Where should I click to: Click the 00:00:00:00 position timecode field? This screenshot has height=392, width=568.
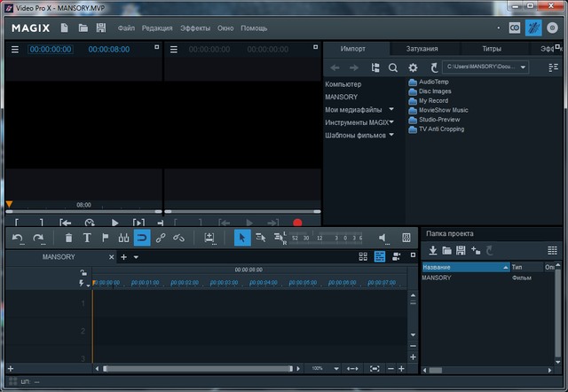[x=51, y=50]
